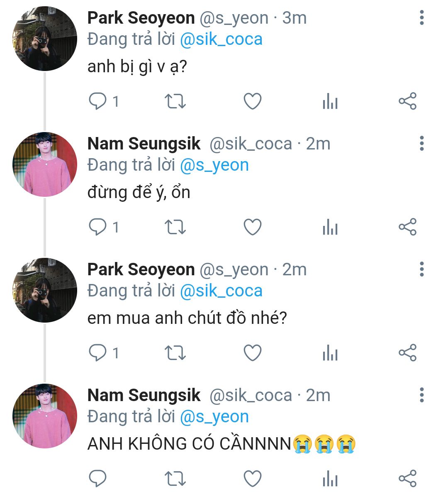Reply to the "ANH KHÔNG CÓ CẦNNNN" tweet
The height and width of the screenshot is (497, 448).
tap(98, 478)
